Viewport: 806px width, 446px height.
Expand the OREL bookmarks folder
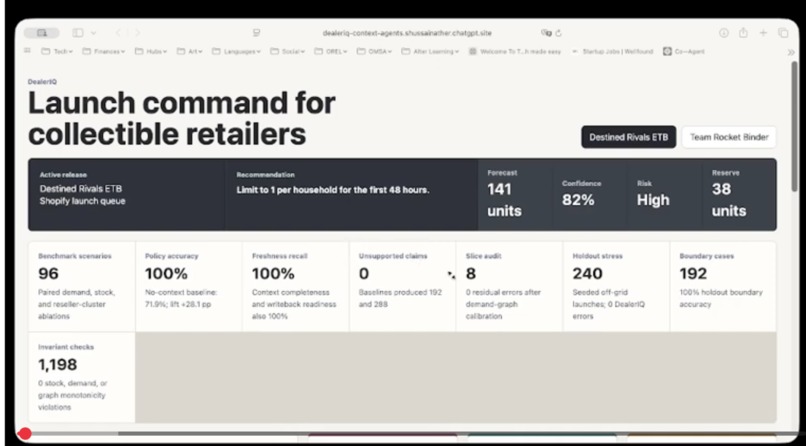[x=331, y=51]
